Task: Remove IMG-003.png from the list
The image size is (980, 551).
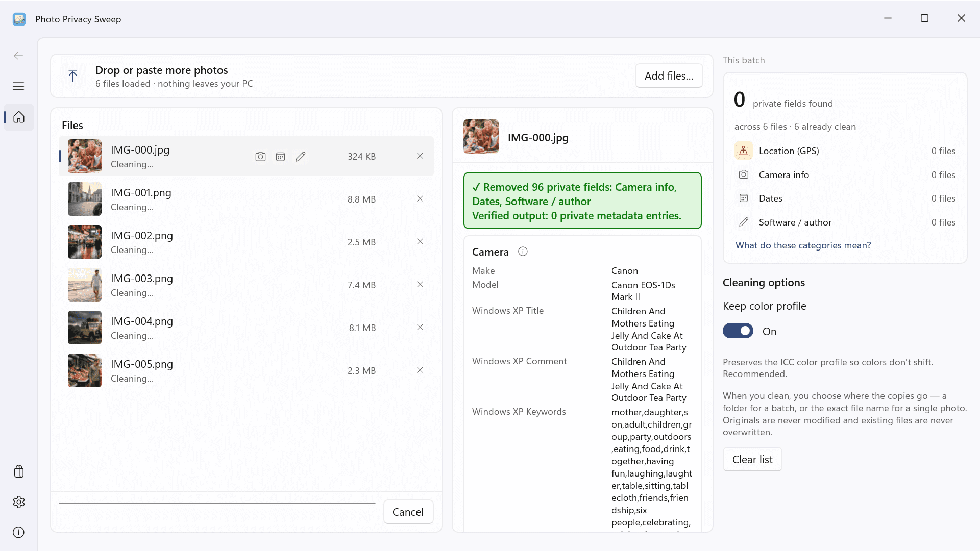Action: click(x=420, y=285)
